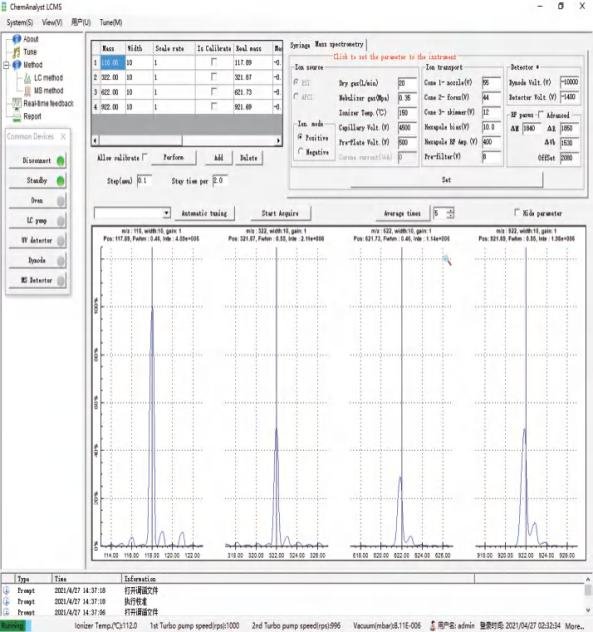Screen dimensions: 593x632
Task: Click the UV detector status indicator
Action: (60, 241)
